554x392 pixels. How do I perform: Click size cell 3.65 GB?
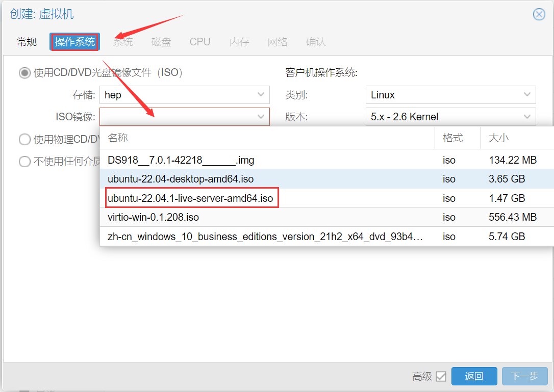tap(507, 179)
